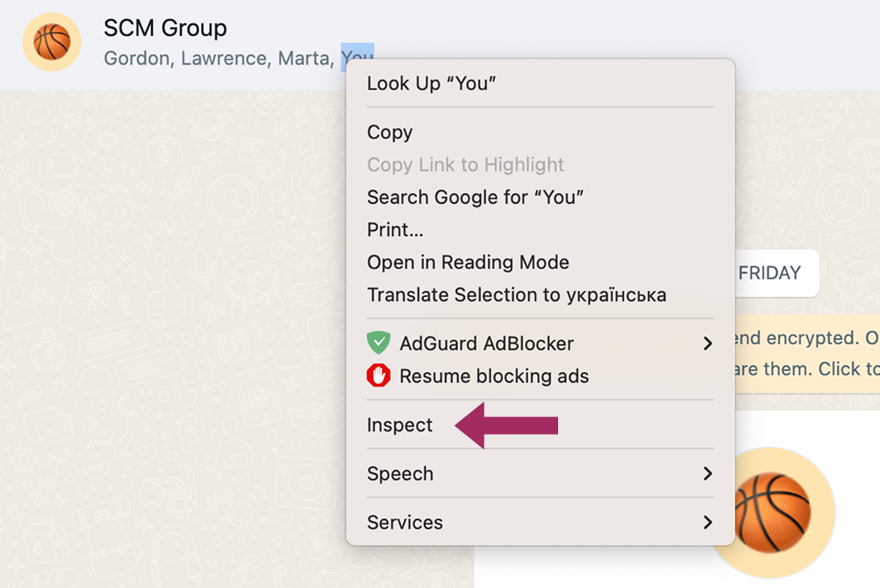Expand the Services submenu chevron

pos(707,522)
